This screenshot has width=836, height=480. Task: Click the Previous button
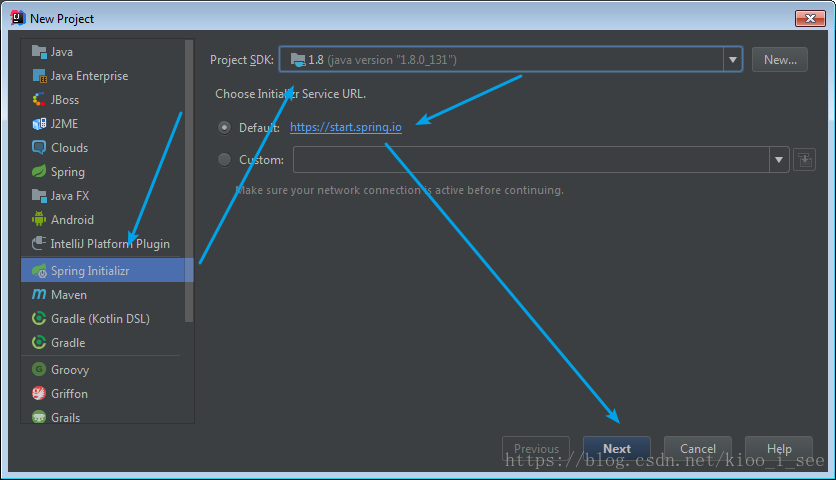pyautogui.click(x=536, y=449)
